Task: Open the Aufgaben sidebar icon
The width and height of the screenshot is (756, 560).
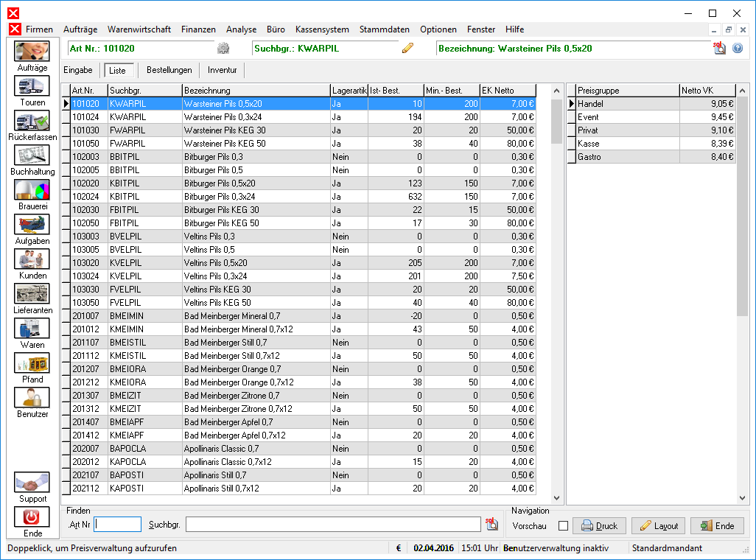Action: point(32,225)
